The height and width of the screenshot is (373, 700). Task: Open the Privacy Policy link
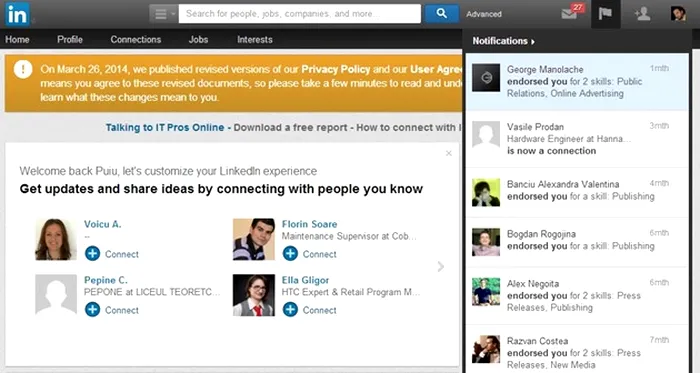(336, 70)
